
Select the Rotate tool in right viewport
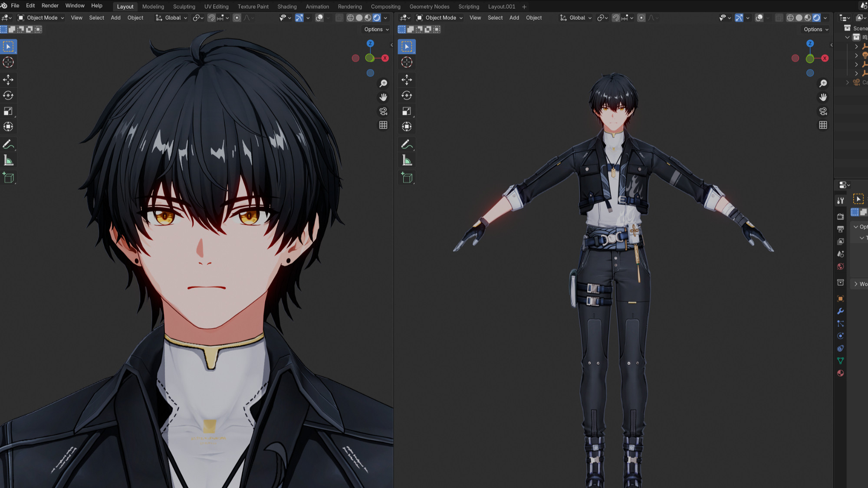tap(407, 95)
